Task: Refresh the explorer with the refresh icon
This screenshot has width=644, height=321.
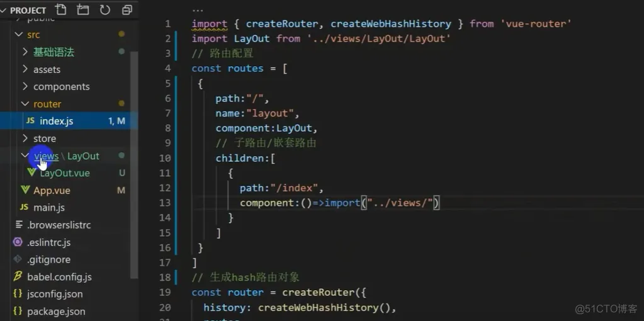Action: tap(105, 9)
